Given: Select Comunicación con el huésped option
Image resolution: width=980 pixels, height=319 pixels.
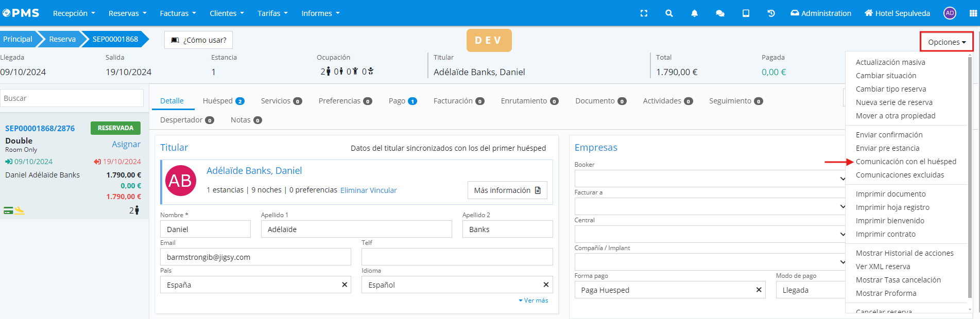Looking at the screenshot, I should point(906,162).
